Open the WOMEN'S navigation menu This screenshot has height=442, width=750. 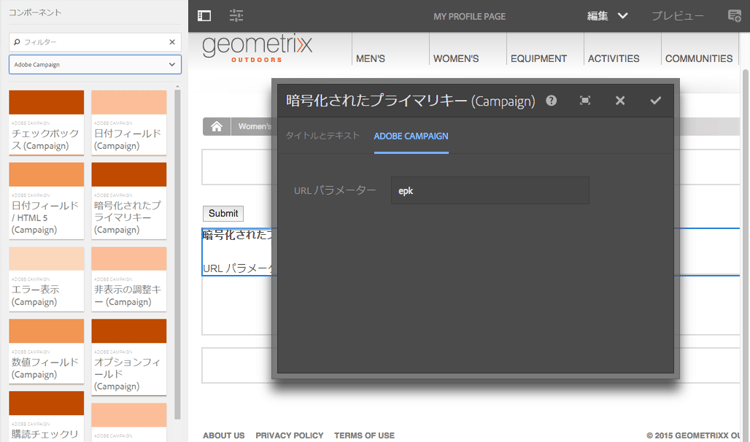point(456,58)
